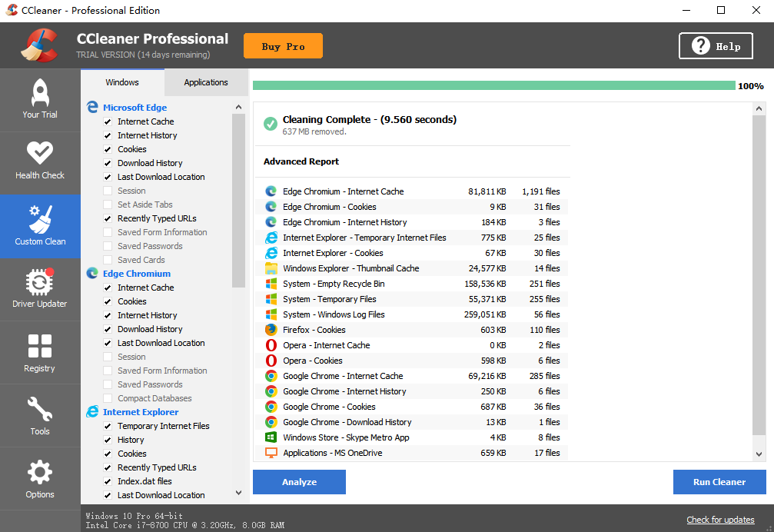Toggle Internet Explorer Index.dat files checkbox
This screenshot has height=532, width=774.
(108, 481)
